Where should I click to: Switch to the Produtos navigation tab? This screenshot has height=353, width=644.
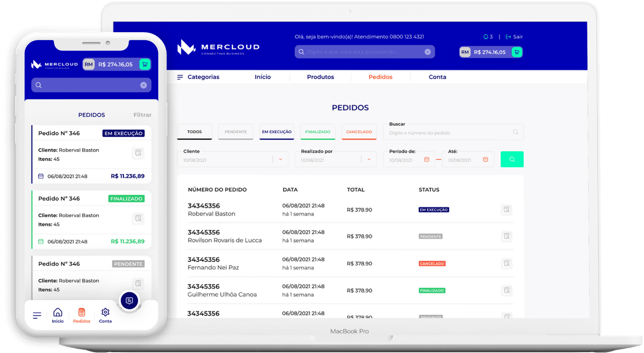pos(320,77)
